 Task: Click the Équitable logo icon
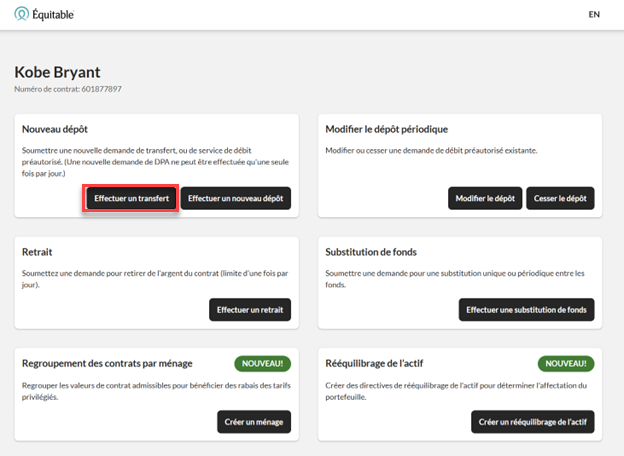coord(20,14)
